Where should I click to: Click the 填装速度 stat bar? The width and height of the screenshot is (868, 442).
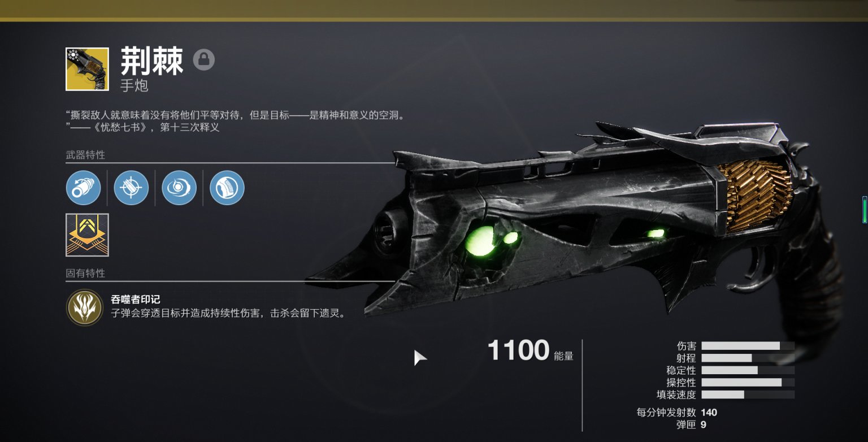tap(748, 395)
